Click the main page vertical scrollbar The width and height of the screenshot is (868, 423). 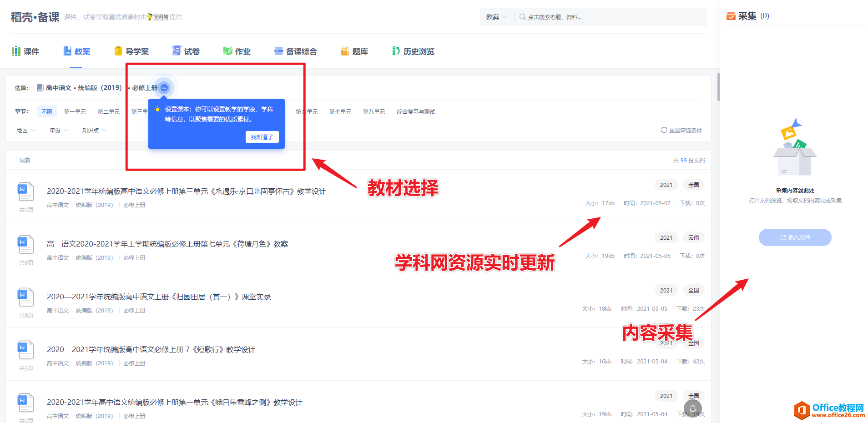(x=718, y=86)
